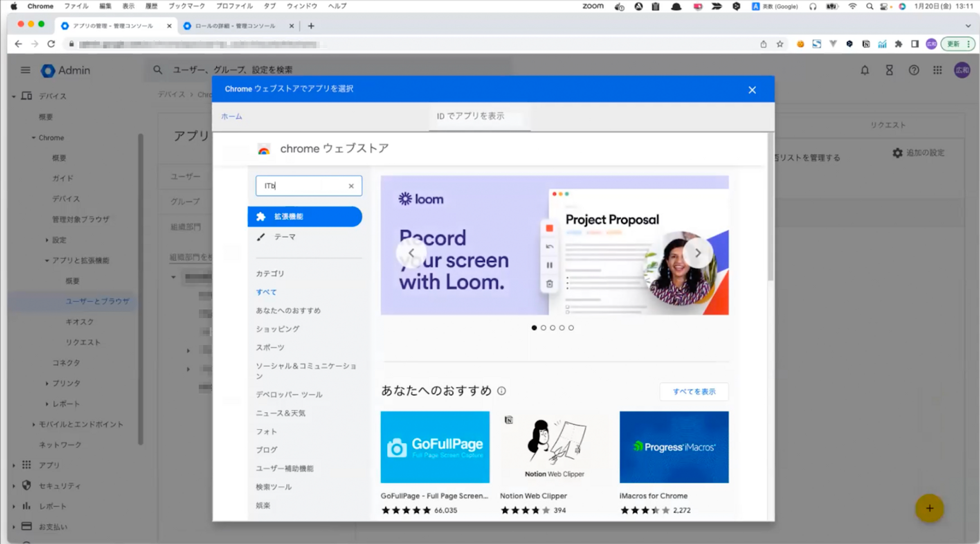This screenshot has width=980, height=544.
Task: Click the ホーム breadcrumb link
Action: point(231,116)
